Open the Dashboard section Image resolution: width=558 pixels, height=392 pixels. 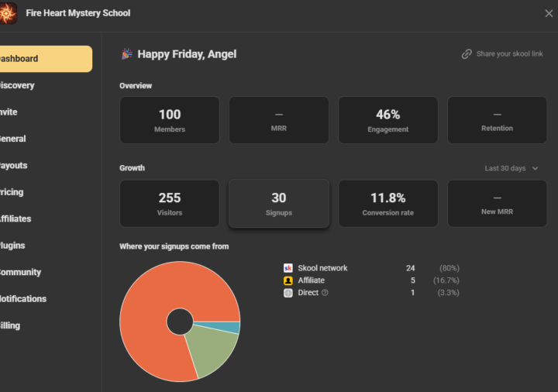coord(46,59)
